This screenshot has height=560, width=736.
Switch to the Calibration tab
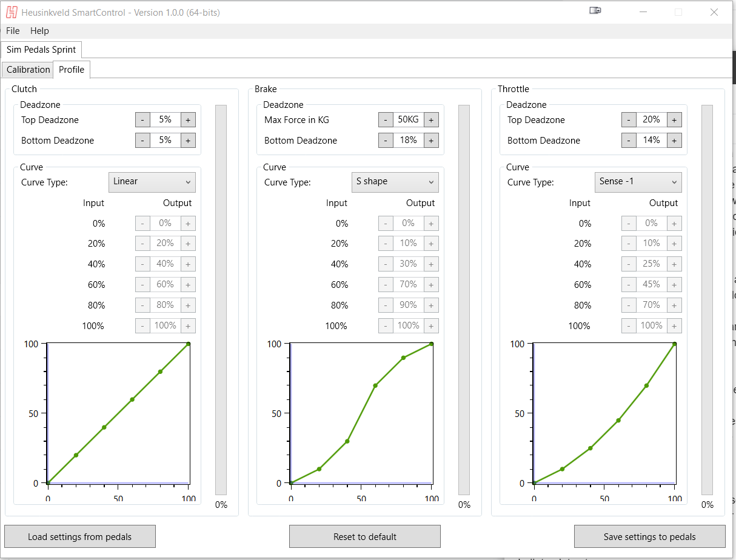[28, 70]
